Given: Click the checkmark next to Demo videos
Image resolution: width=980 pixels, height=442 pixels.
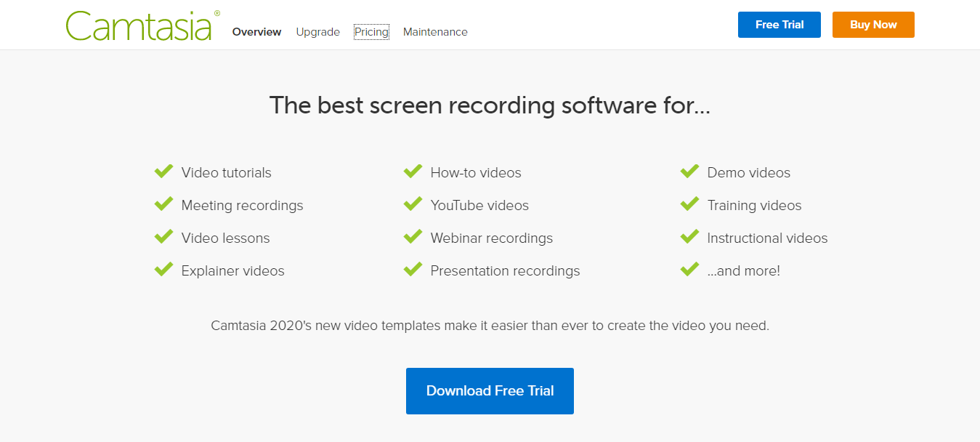Looking at the screenshot, I should pyautogui.click(x=689, y=171).
